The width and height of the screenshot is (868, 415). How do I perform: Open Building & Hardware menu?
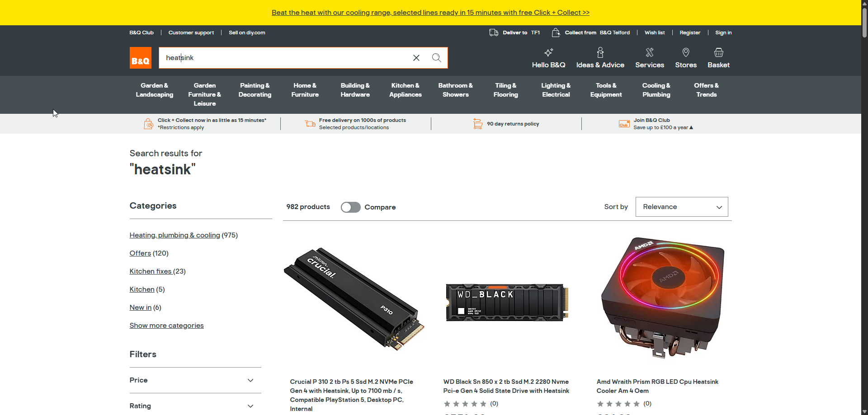pyautogui.click(x=355, y=90)
